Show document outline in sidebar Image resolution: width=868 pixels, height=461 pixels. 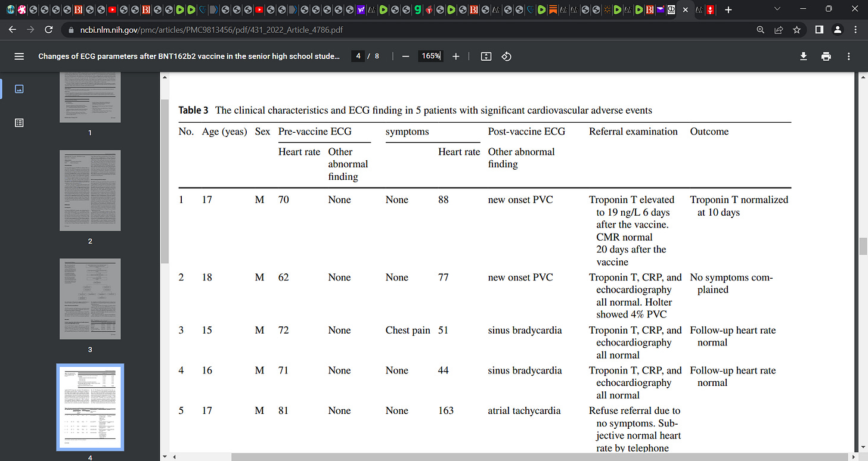click(19, 123)
